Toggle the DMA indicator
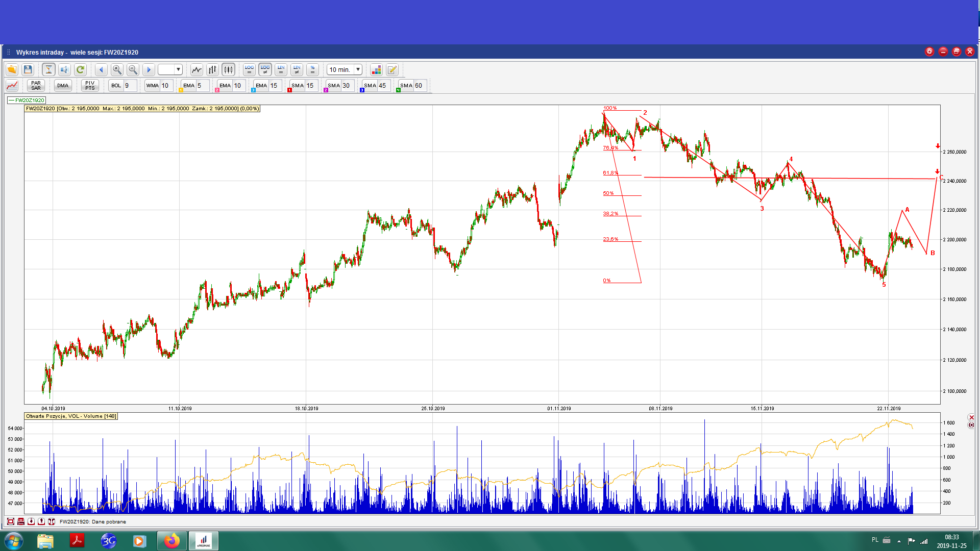 click(x=63, y=85)
